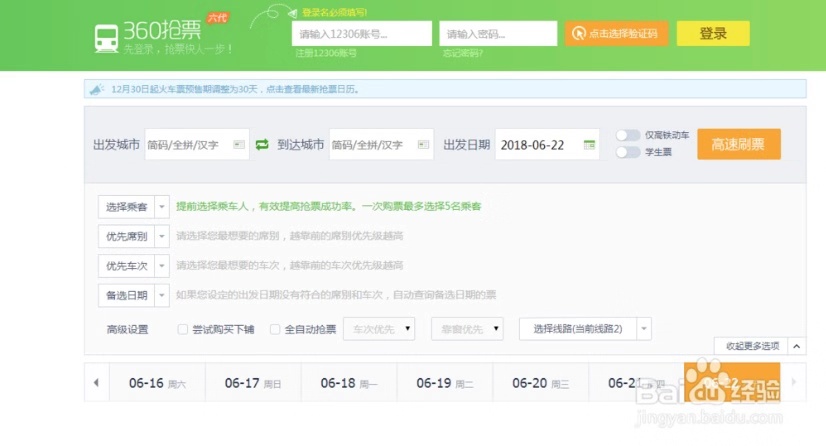Screen dimensions: 826x446
Task: Open the 靠窗优先 select box
Action: pos(467,329)
